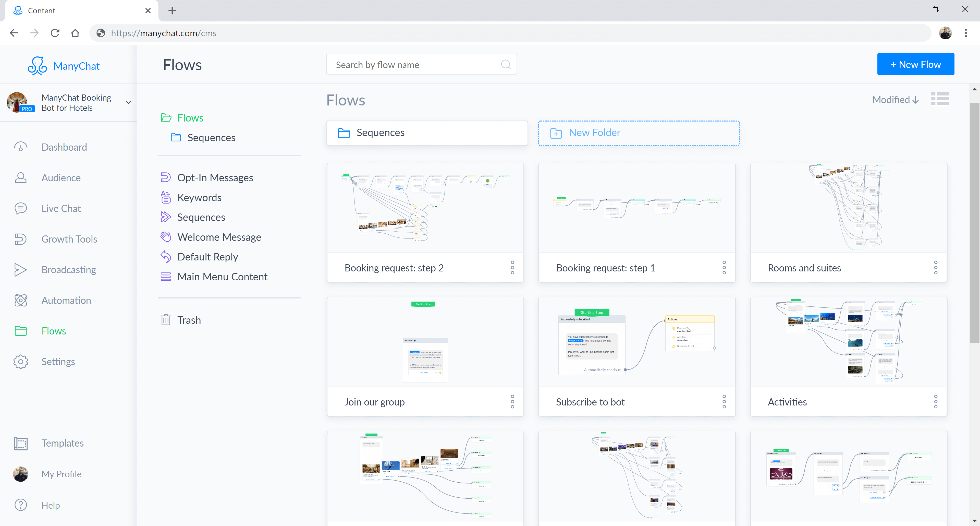The height and width of the screenshot is (526, 980).
Task: Click the browser profile avatar
Action: pos(945,33)
